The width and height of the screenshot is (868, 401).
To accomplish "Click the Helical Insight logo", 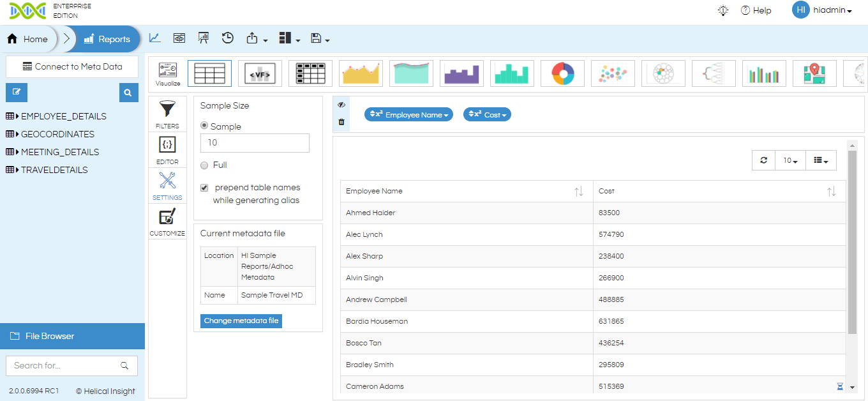I will pyautogui.click(x=28, y=11).
